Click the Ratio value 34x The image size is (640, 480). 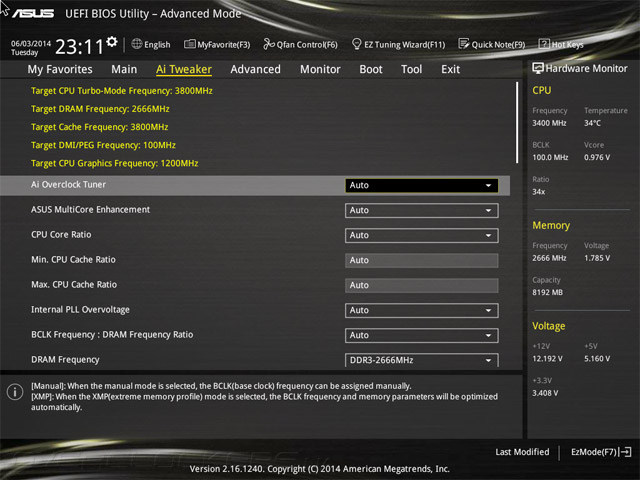coord(538,192)
